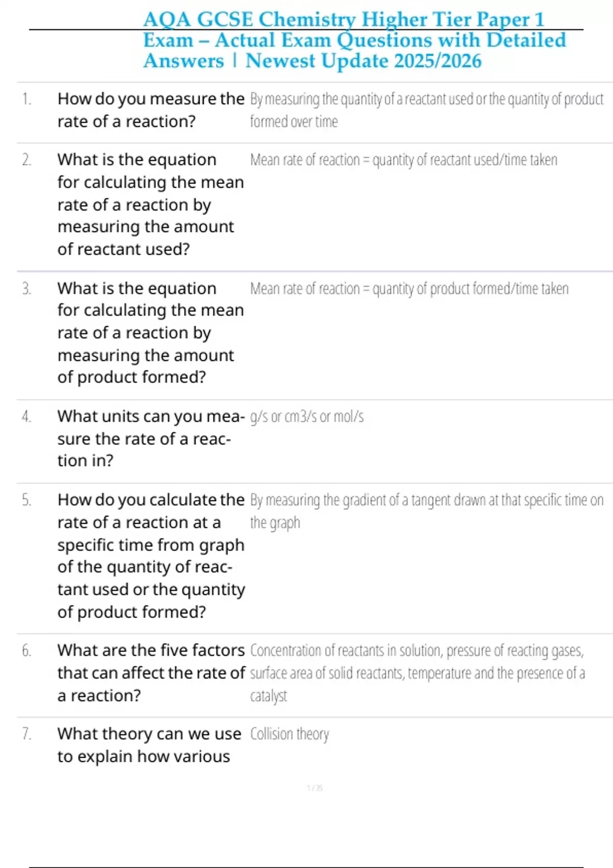This screenshot has height=868, width=613.
Task: Click the answer listing concentration and pressure
Action: pyautogui.click(x=417, y=672)
